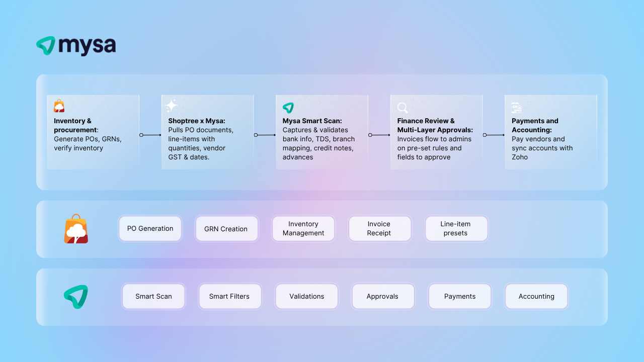Click the 'Mysa Smart Scan:' heading
644x362 pixels.
[312, 121]
